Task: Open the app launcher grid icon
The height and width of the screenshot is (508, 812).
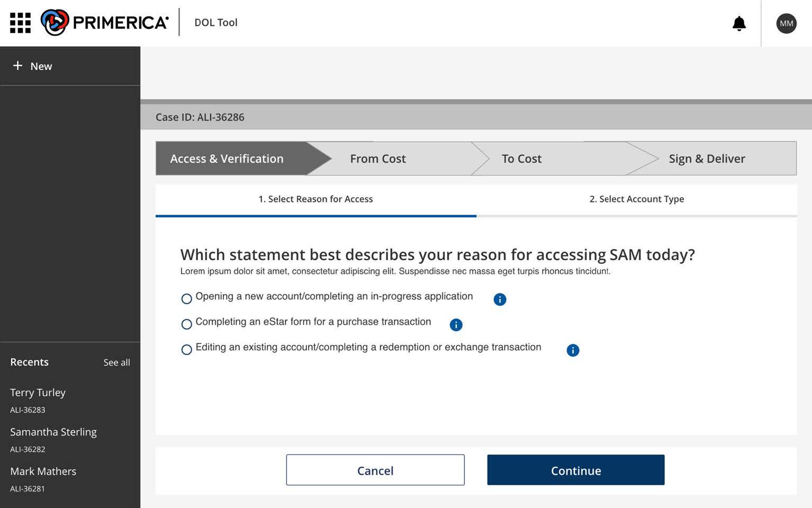Action: click(20, 23)
